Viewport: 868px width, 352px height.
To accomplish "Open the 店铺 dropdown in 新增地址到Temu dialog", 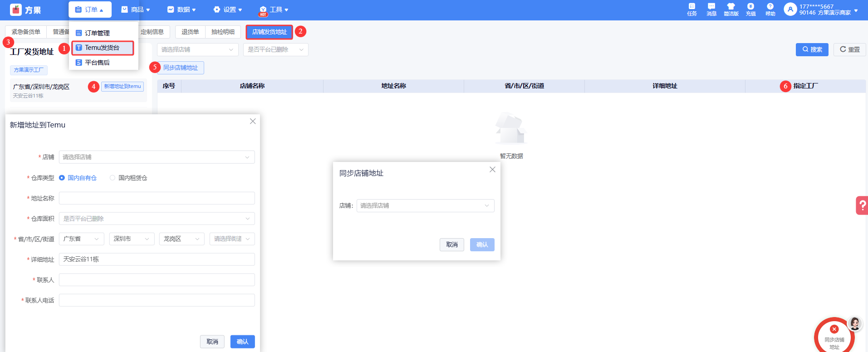I will pyautogui.click(x=157, y=157).
